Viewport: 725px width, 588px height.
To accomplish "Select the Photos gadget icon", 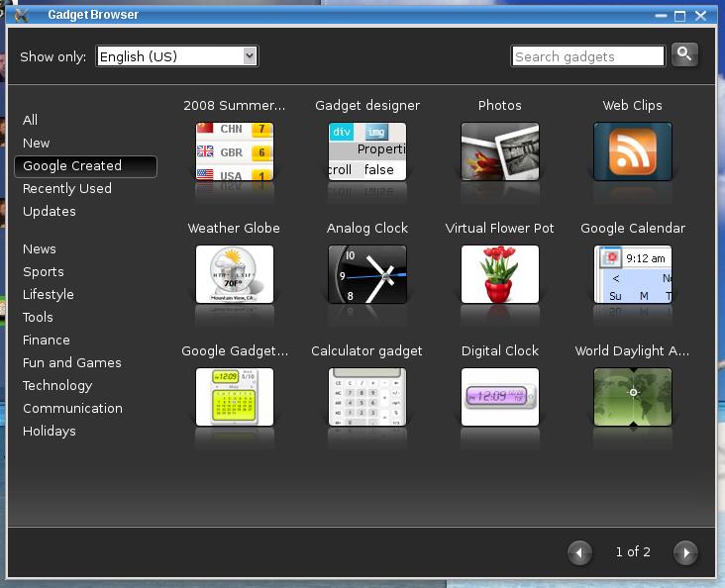I will coord(499,151).
